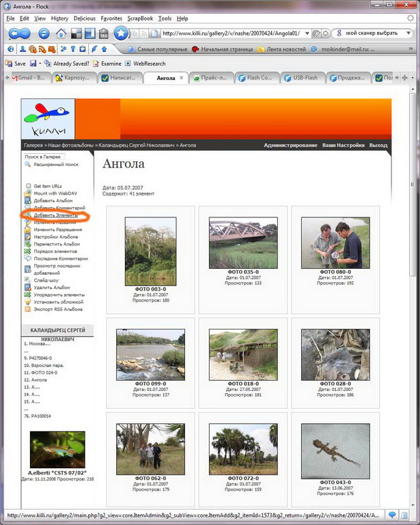This screenshot has width=420, height=525.
Task: Click the Администрирование link in the header
Action: [x=290, y=145]
